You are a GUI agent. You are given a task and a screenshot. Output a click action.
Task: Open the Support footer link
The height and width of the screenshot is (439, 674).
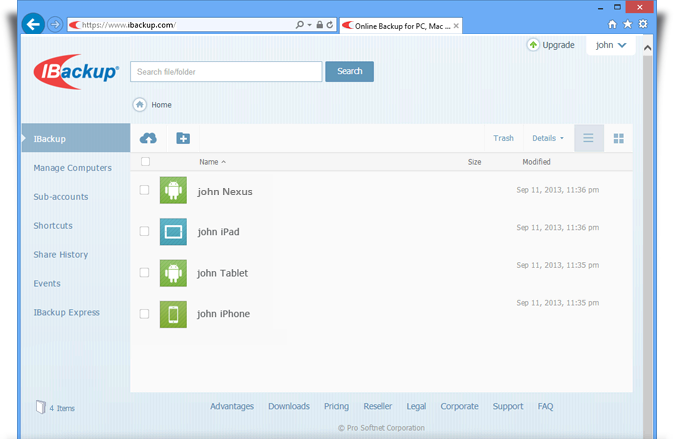click(x=508, y=406)
